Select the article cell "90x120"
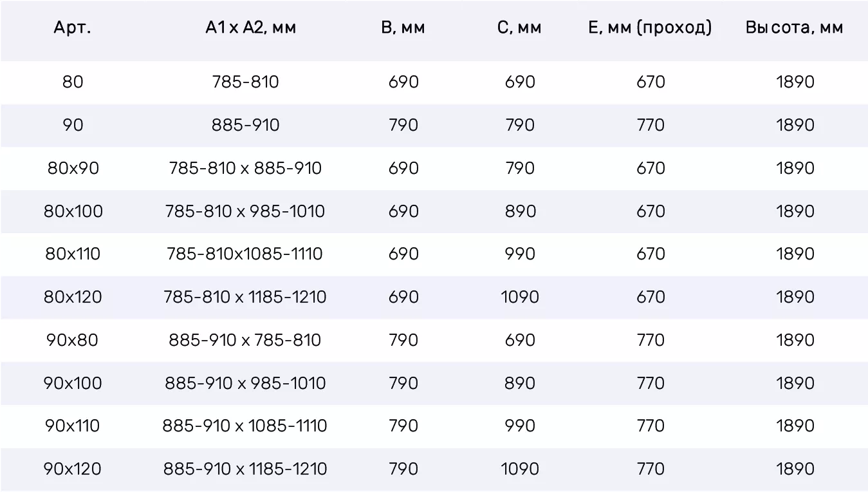This screenshot has height=492, width=868. click(73, 469)
